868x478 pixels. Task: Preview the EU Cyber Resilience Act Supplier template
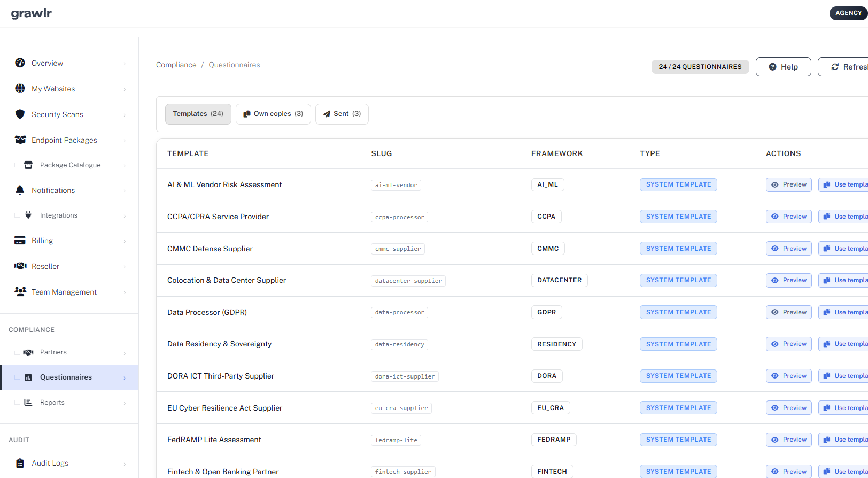click(789, 408)
